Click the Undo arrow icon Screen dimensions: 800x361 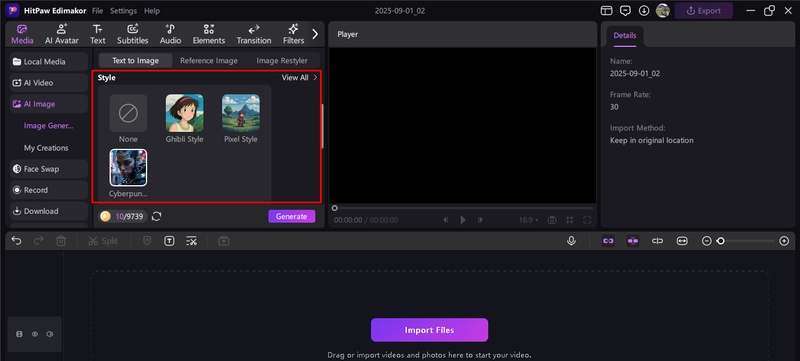16,241
